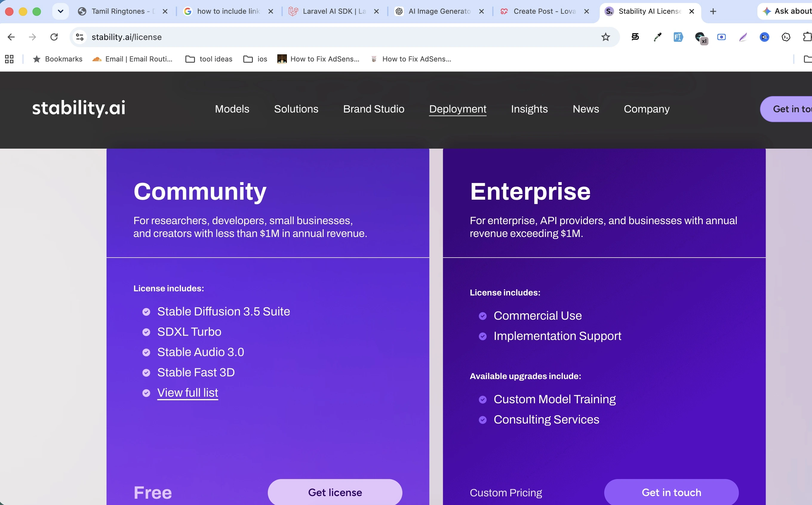Open the screen recorder extension

click(722, 37)
